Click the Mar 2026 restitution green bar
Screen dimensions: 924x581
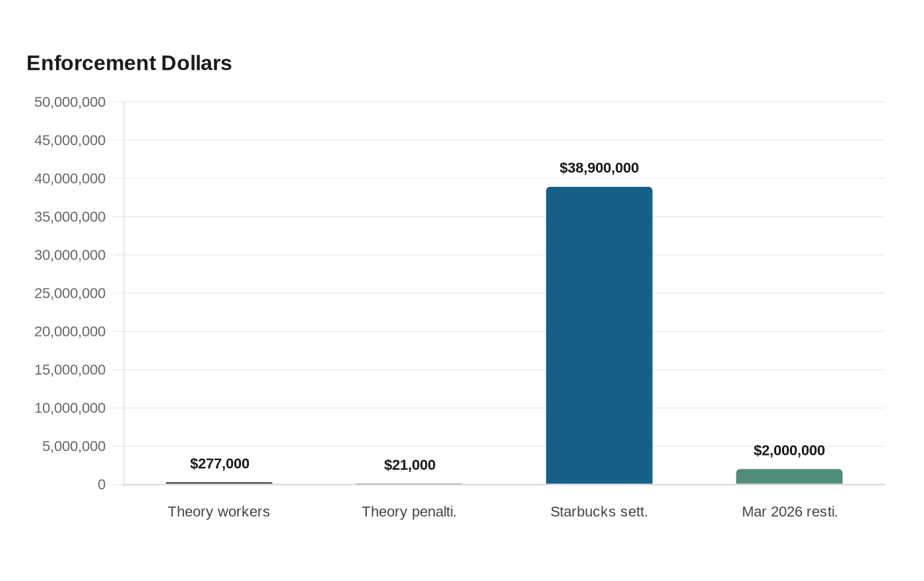coord(789,477)
